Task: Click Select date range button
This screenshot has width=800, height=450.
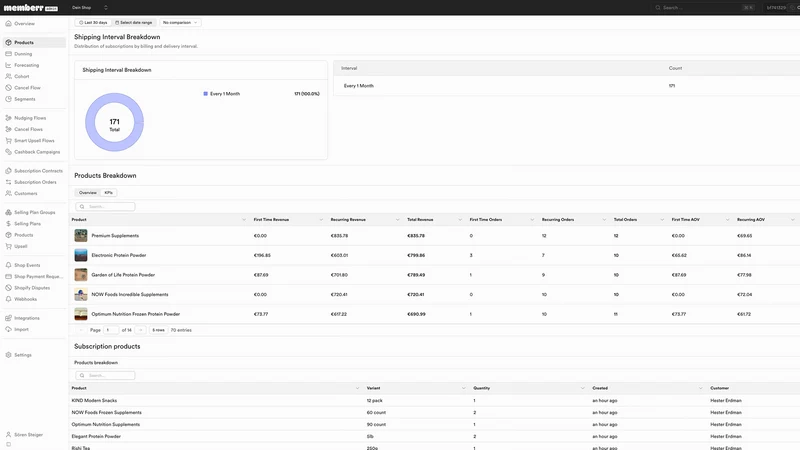Action: click(134, 22)
